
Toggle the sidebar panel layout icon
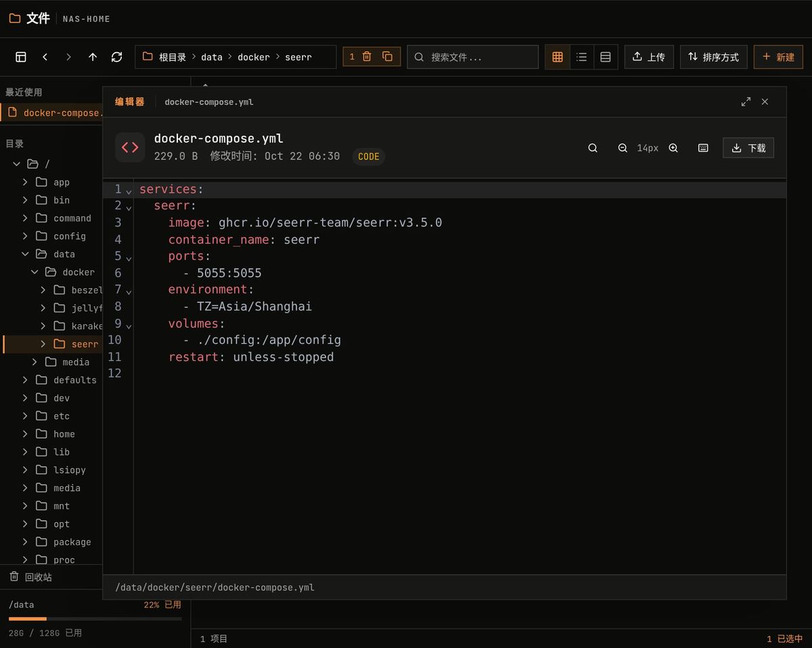[x=21, y=57]
